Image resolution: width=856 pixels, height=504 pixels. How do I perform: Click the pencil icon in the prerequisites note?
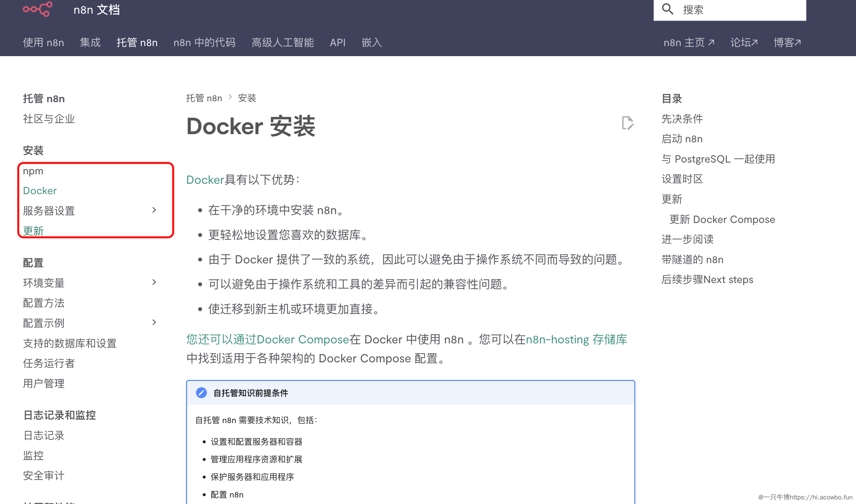[201, 393]
